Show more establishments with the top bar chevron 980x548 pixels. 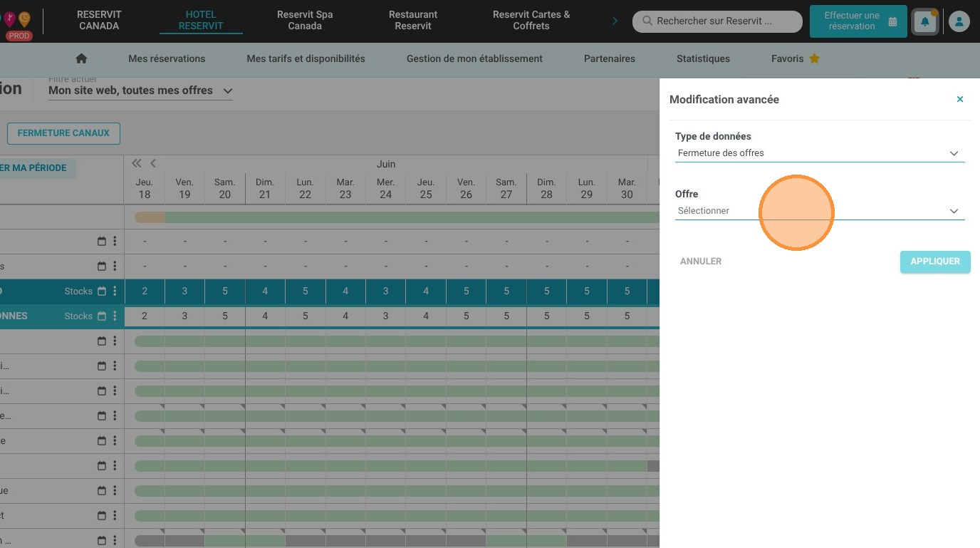(615, 21)
